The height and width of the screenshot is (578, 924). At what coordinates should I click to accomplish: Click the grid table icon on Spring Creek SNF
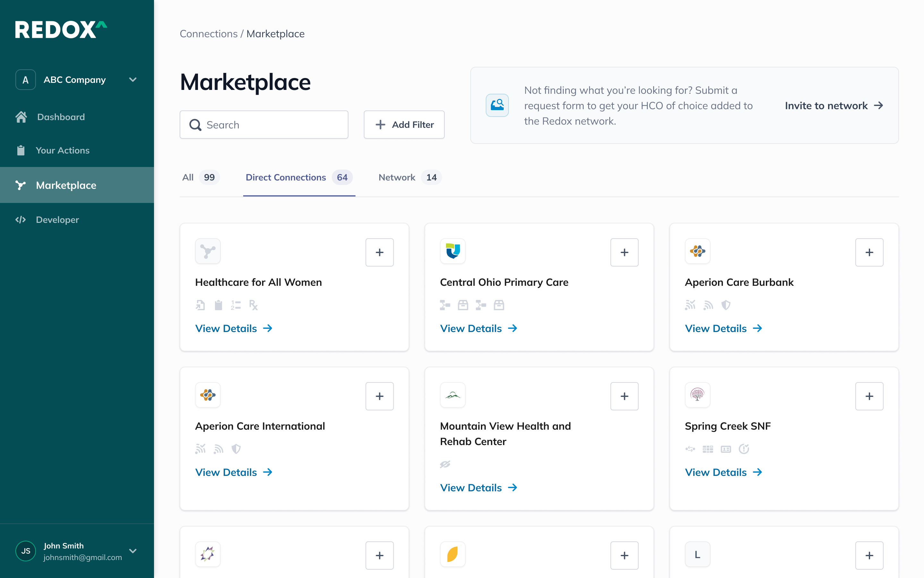[x=708, y=449]
